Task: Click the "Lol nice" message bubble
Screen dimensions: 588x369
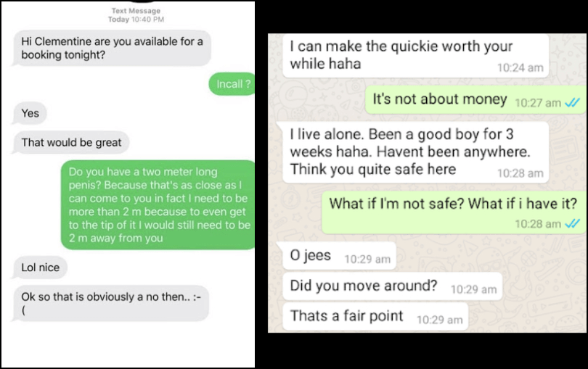Action: (40, 268)
